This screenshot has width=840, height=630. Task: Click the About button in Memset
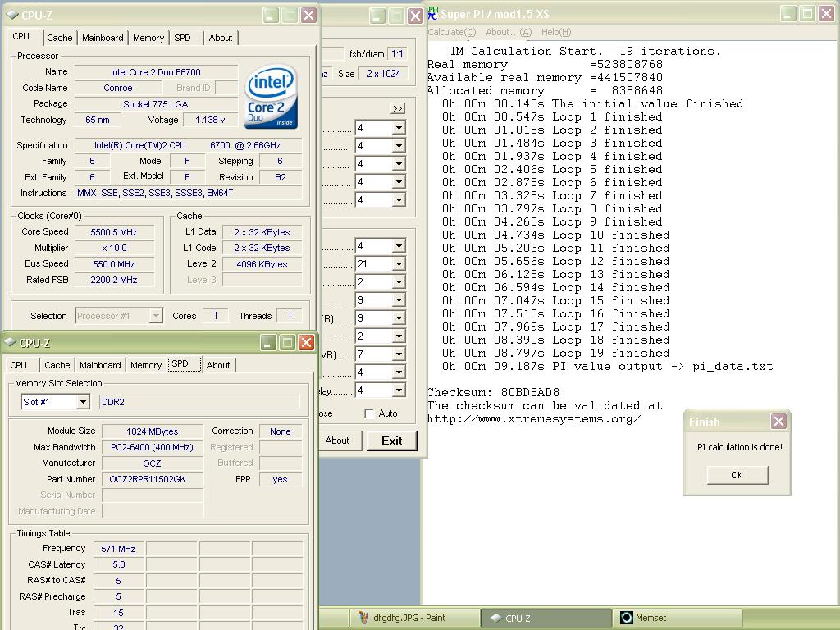[337, 441]
